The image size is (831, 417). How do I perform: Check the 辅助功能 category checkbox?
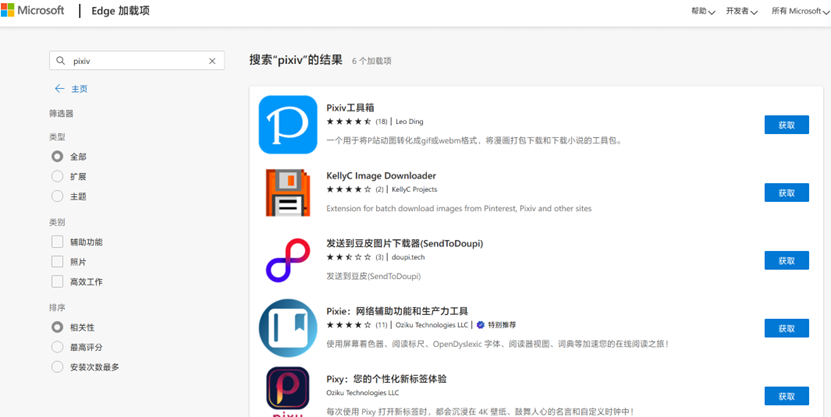[57, 242]
